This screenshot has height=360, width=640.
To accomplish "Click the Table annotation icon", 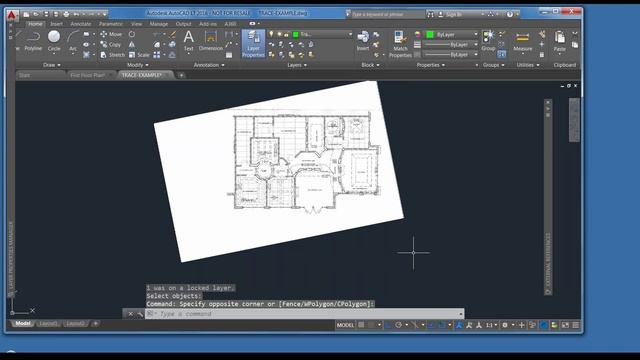I will [x=229, y=55].
